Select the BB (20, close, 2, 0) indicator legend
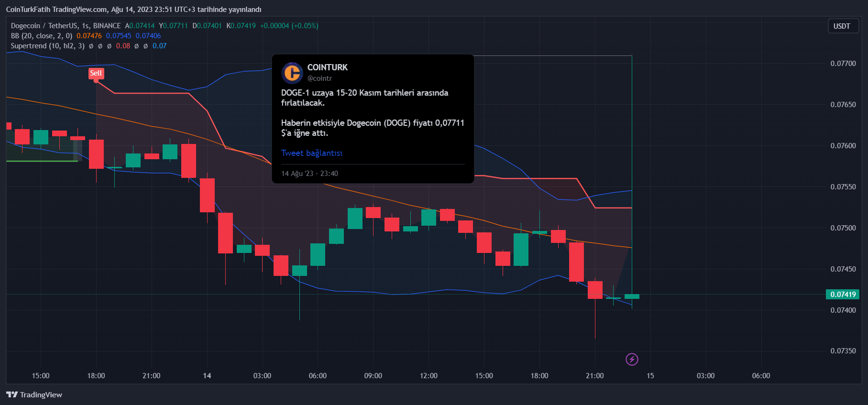The height and width of the screenshot is (405, 868). tap(42, 36)
